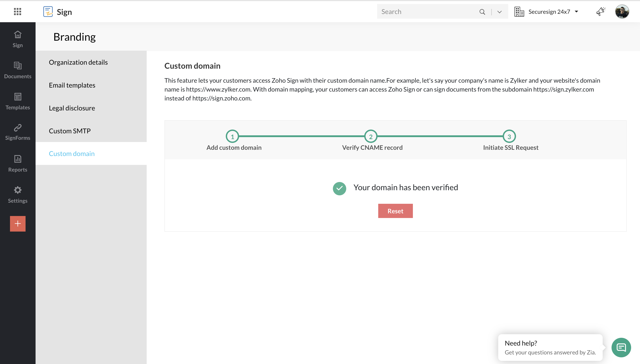This screenshot has width=640, height=364.
Task: Open Reports from the sidebar
Action: [x=18, y=163]
